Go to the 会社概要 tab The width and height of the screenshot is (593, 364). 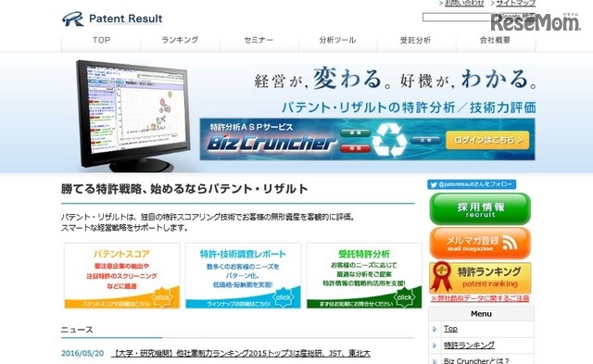(x=495, y=40)
